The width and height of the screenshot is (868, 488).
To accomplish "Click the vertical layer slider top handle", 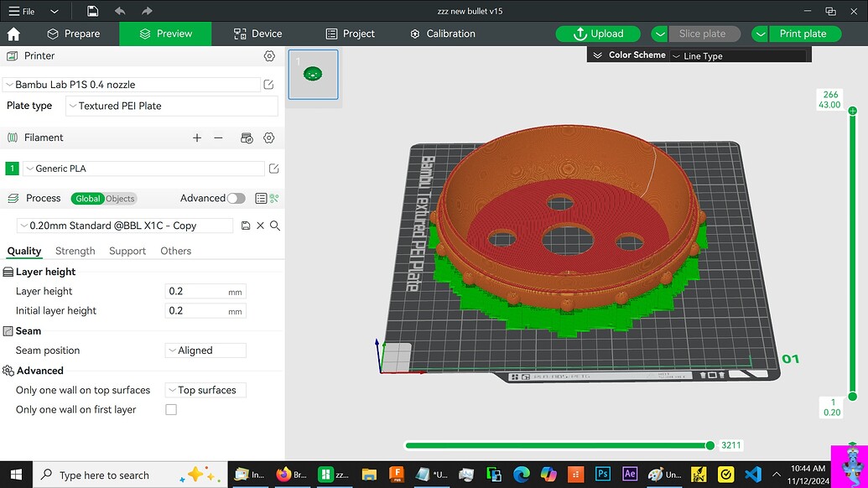I will point(853,112).
